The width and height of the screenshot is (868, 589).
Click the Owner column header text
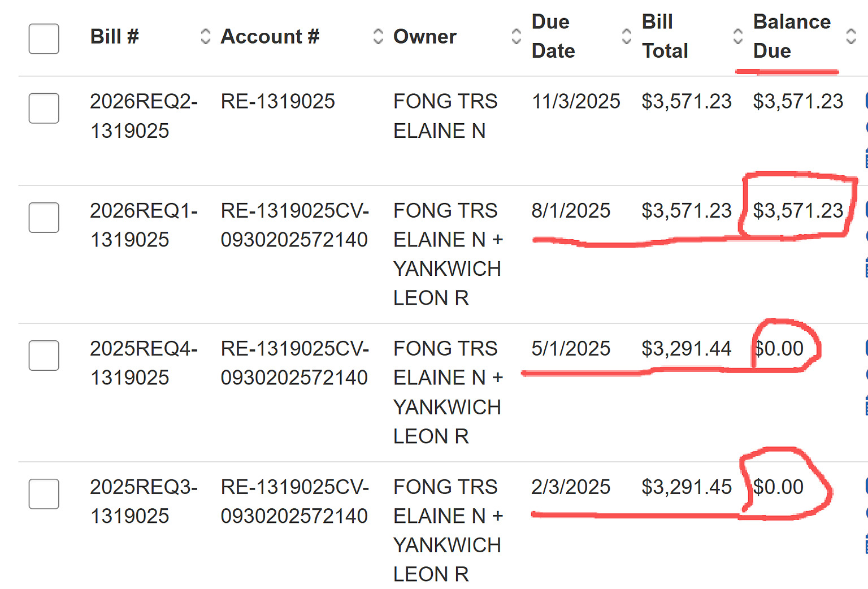(x=424, y=37)
